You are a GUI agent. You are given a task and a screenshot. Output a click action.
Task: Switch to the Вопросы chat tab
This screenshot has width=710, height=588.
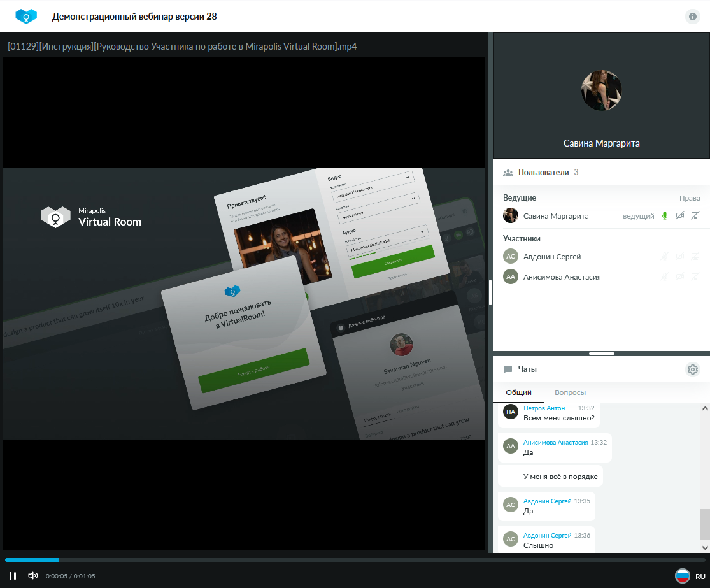click(x=570, y=392)
